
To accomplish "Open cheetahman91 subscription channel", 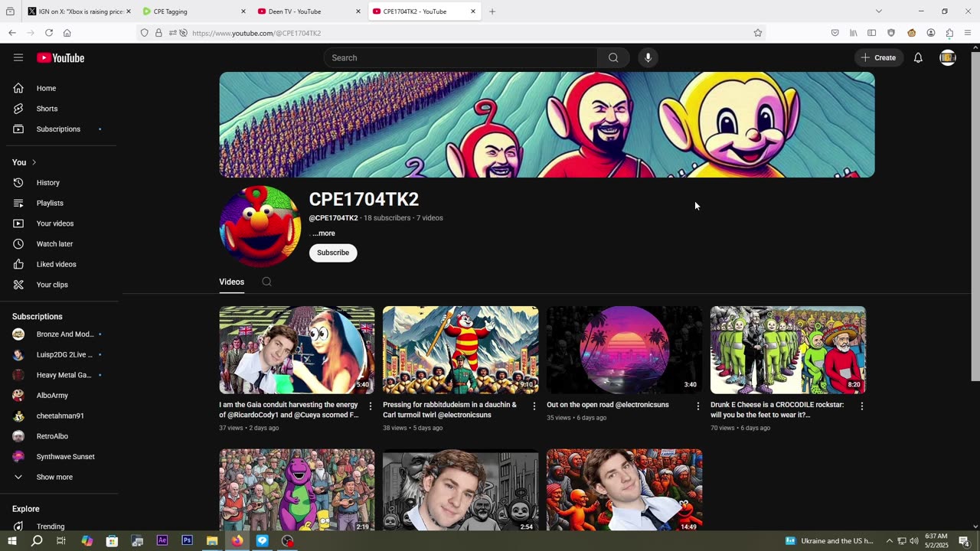I will click(60, 416).
